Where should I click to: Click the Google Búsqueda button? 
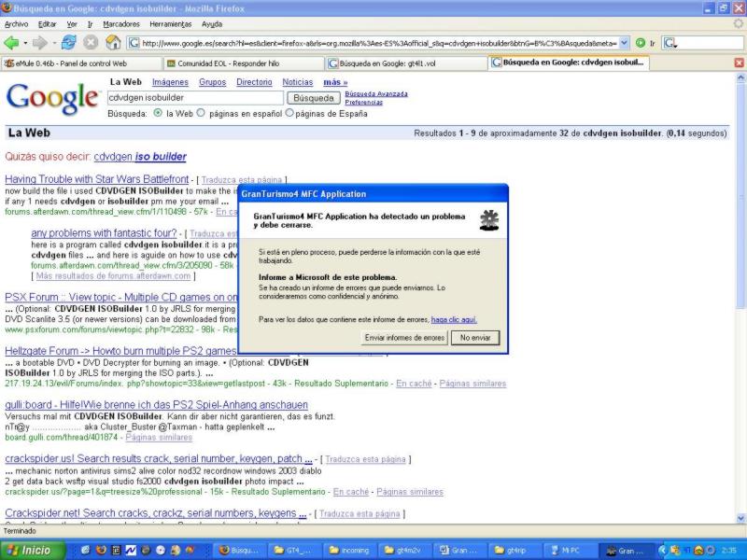(314, 98)
